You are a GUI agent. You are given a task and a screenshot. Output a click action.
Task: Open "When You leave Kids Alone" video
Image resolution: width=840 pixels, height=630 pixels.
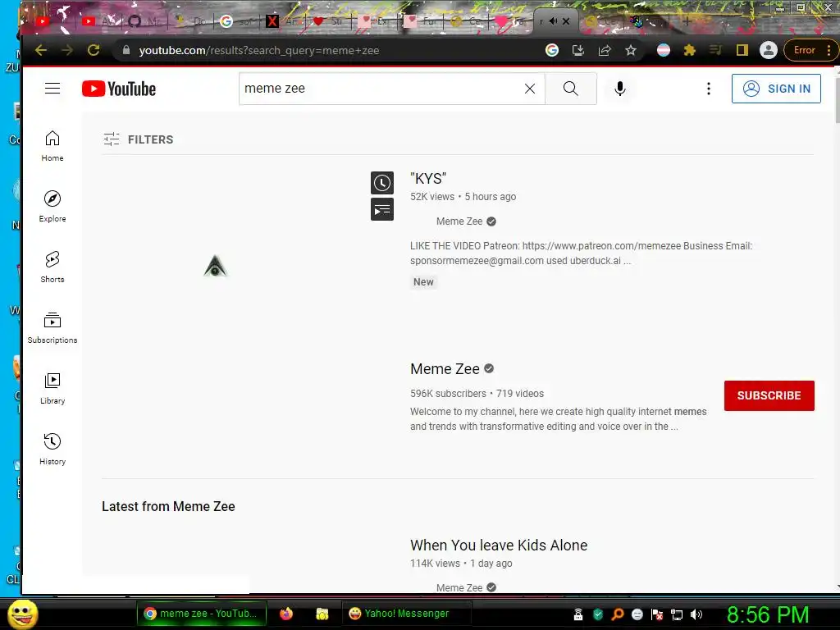click(x=499, y=546)
